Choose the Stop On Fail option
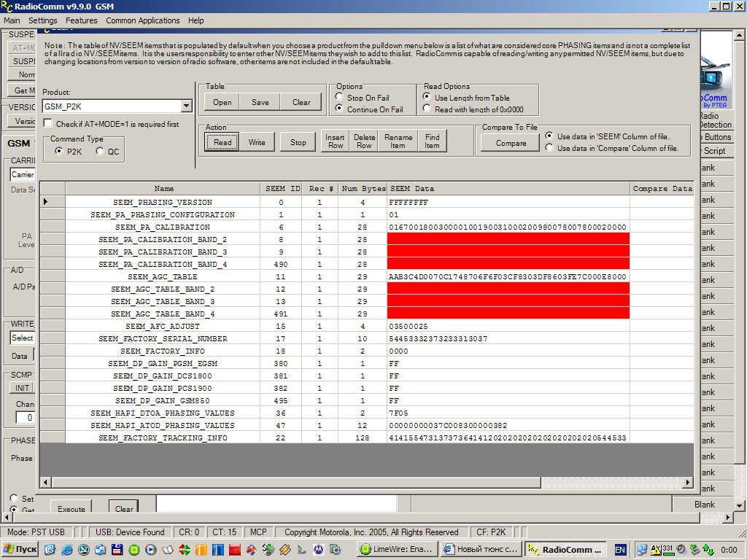Screen dimensions: 747x560 (x=338, y=97)
